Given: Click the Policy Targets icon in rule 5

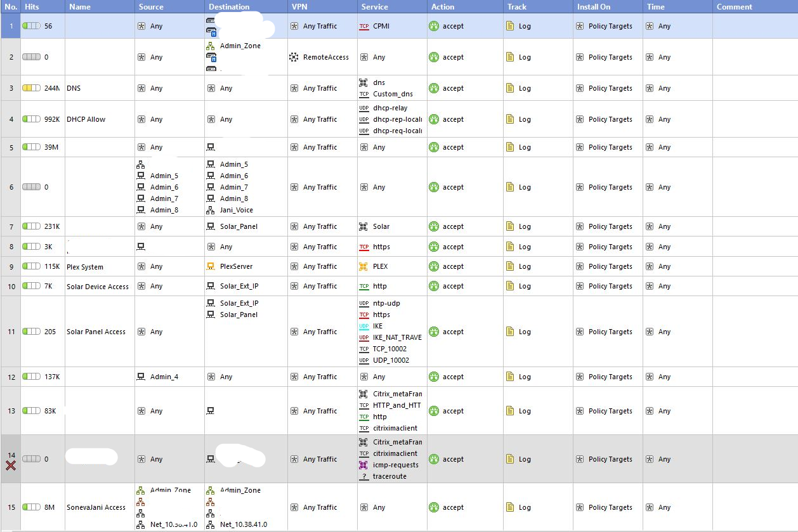Looking at the screenshot, I should (580, 147).
